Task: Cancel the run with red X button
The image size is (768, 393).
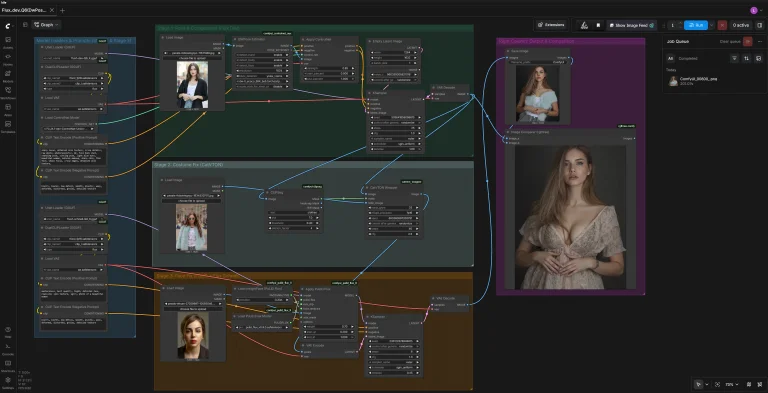Action: [x=722, y=25]
